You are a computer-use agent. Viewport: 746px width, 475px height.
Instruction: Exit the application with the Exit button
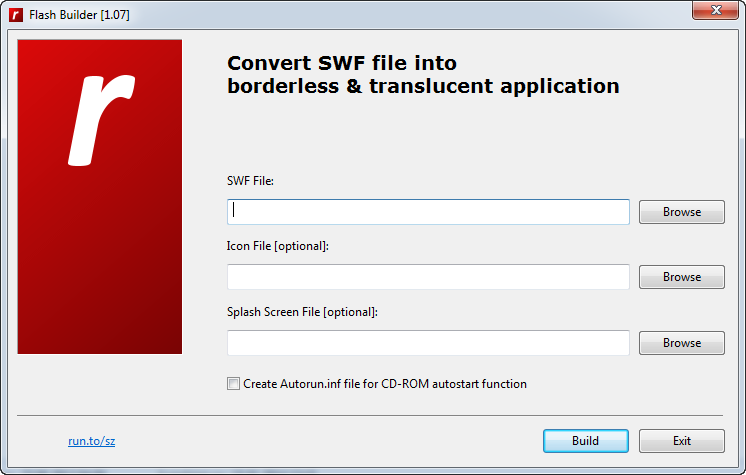[681, 441]
